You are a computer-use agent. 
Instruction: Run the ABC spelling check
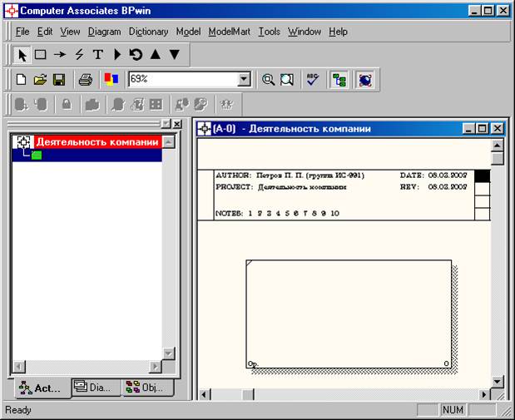312,80
